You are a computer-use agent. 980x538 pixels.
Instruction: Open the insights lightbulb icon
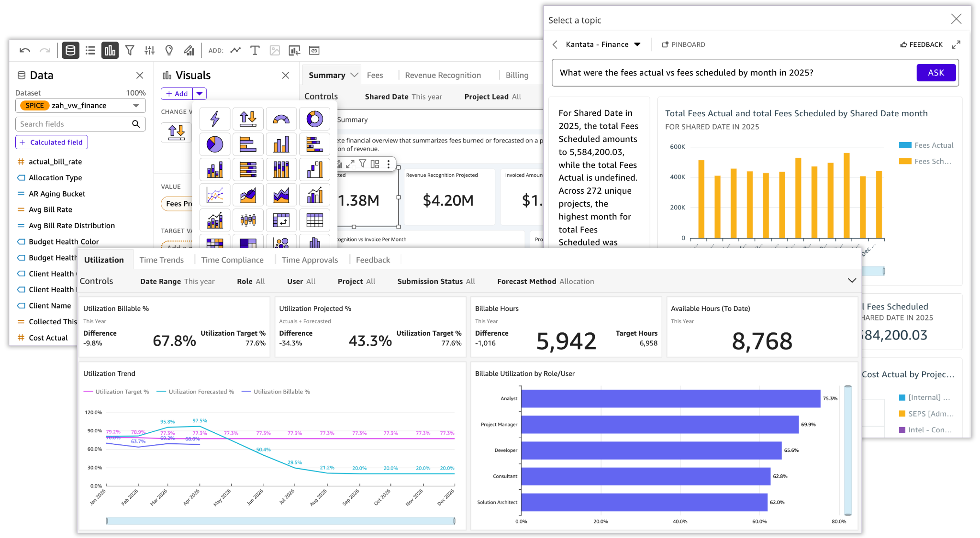point(169,50)
